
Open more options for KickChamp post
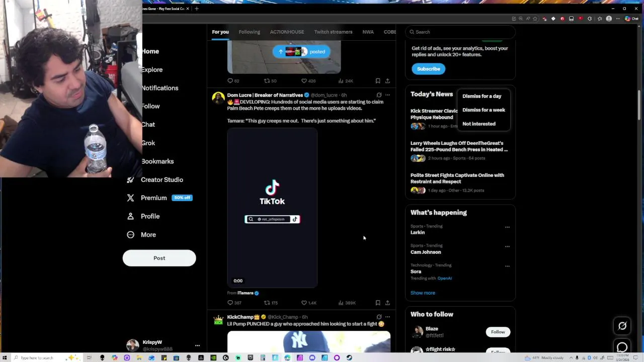(x=387, y=317)
